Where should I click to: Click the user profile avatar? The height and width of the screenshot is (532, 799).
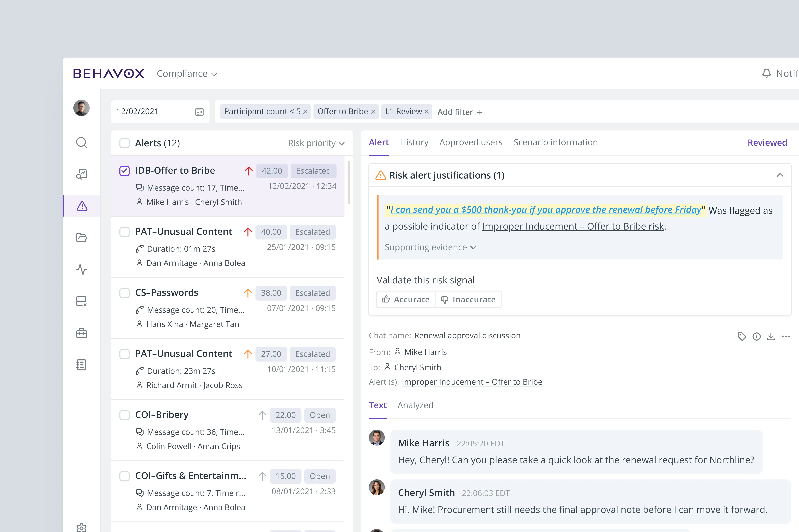(81, 108)
